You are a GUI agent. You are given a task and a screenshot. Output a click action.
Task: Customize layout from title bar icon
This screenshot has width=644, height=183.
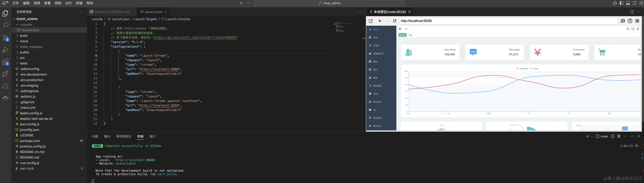[641, 3]
